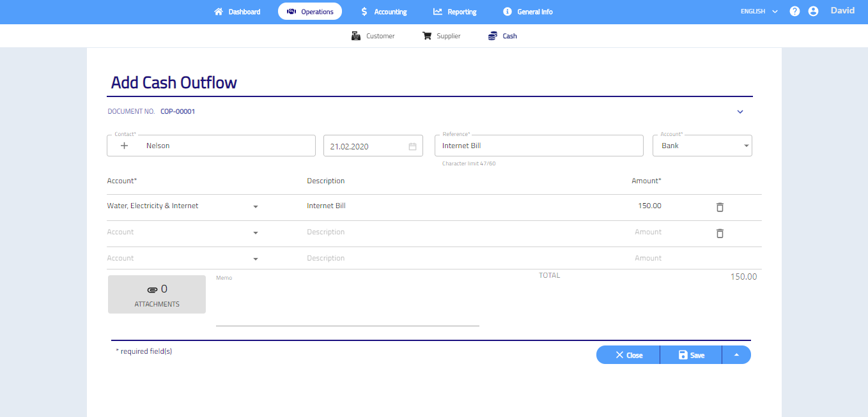This screenshot has width=868, height=417.
Task: Open the Bank account dropdown
Action: coord(702,146)
